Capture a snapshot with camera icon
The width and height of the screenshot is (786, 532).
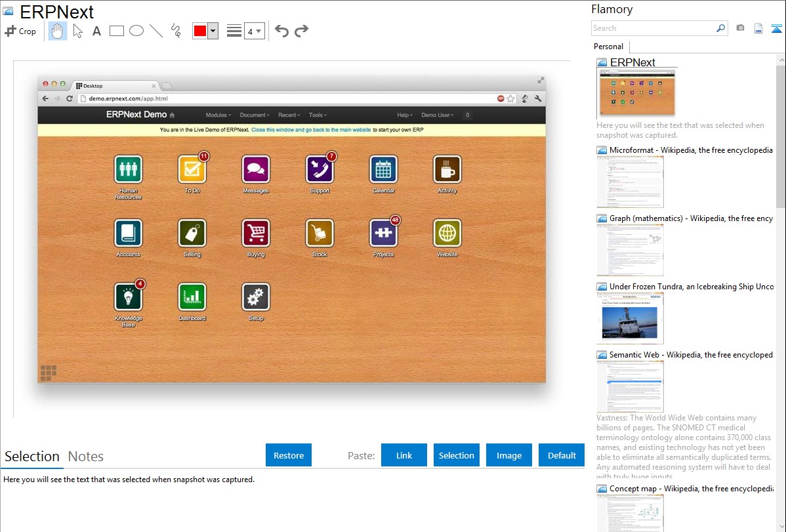click(740, 28)
